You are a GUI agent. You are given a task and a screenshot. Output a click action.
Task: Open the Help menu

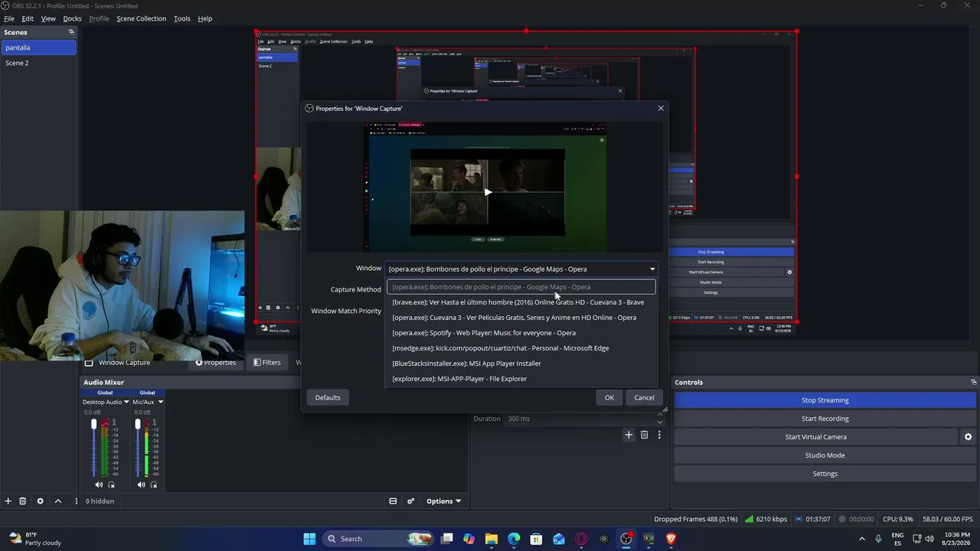click(205, 18)
